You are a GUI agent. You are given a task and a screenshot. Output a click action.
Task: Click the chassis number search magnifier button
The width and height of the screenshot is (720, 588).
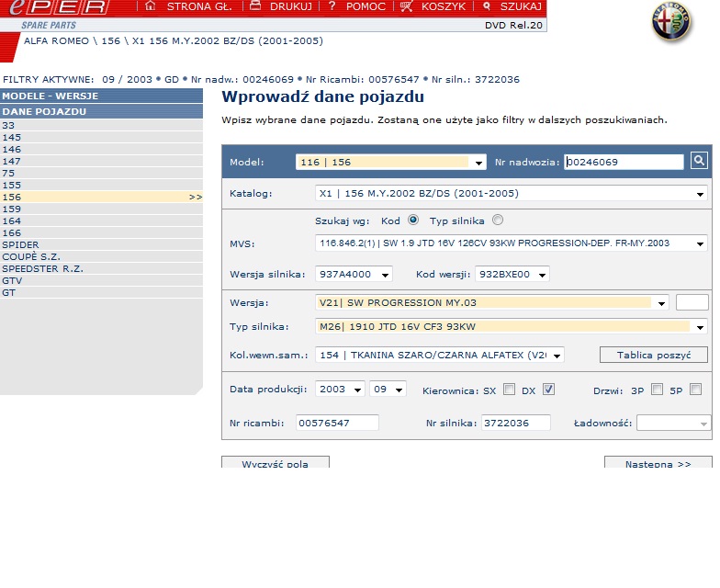[699, 161]
